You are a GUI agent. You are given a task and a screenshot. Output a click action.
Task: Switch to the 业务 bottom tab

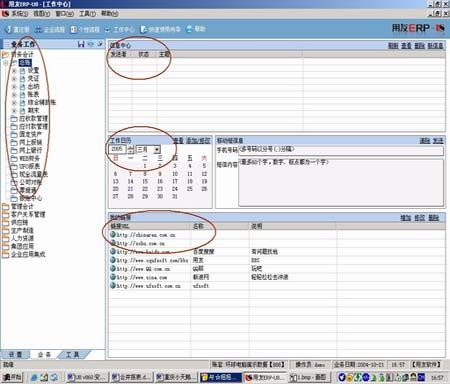pyautogui.click(x=45, y=355)
